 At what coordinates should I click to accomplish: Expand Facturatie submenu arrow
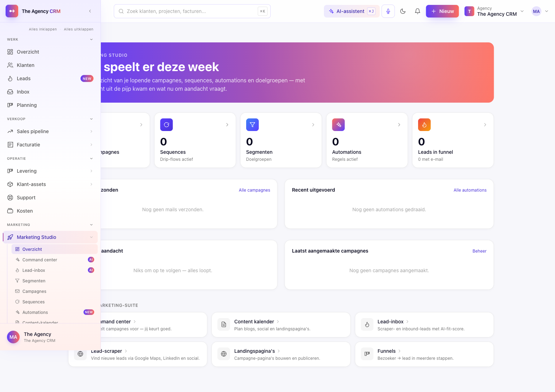91,145
